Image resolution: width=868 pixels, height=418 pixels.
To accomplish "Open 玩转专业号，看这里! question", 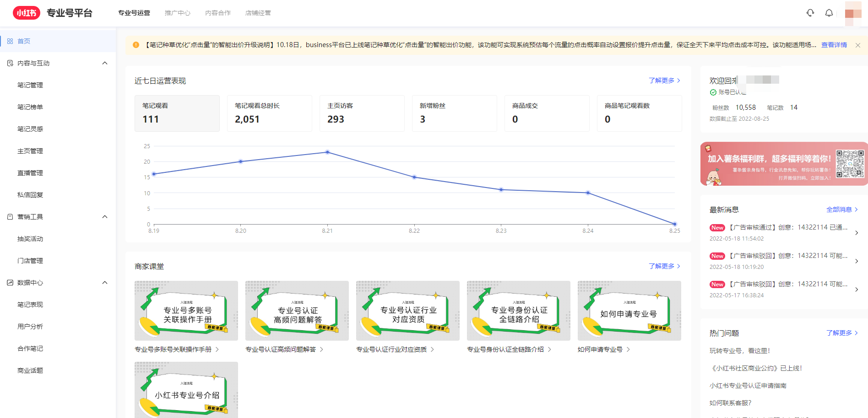I will (x=740, y=351).
